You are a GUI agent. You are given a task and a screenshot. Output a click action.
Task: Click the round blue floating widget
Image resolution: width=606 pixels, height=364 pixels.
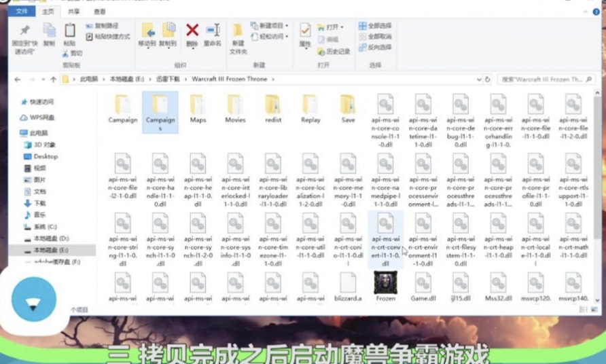coord(33,299)
